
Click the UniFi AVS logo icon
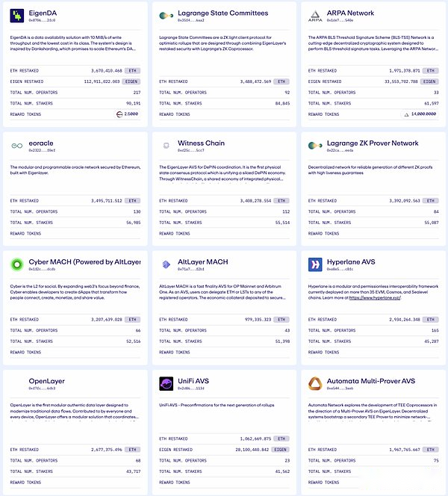tap(166, 384)
